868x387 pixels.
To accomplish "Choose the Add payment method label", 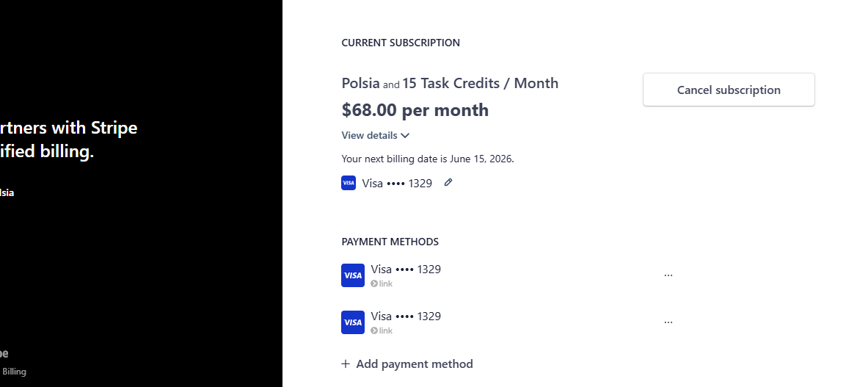I will pyautogui.click(x=415, y=364).
